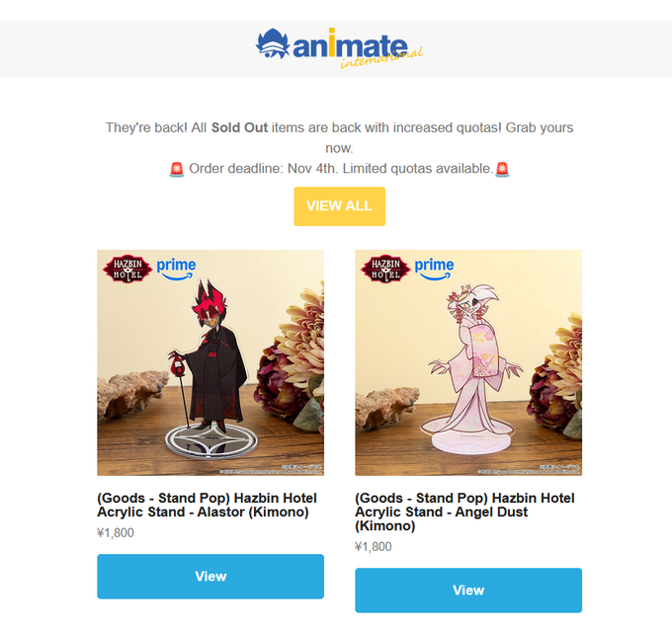Click the yellow VIEW ALL button
672x630 pixels.
(x=339, y=206)
